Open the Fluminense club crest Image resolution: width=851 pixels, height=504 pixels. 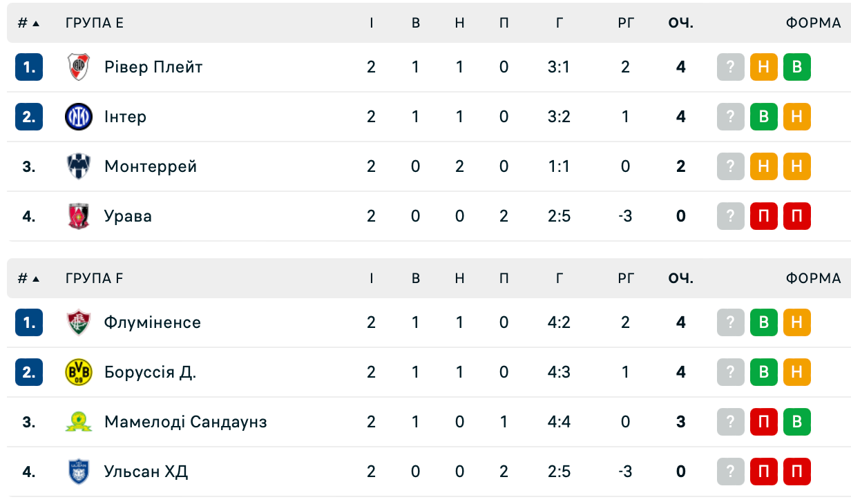pos(78,322)
